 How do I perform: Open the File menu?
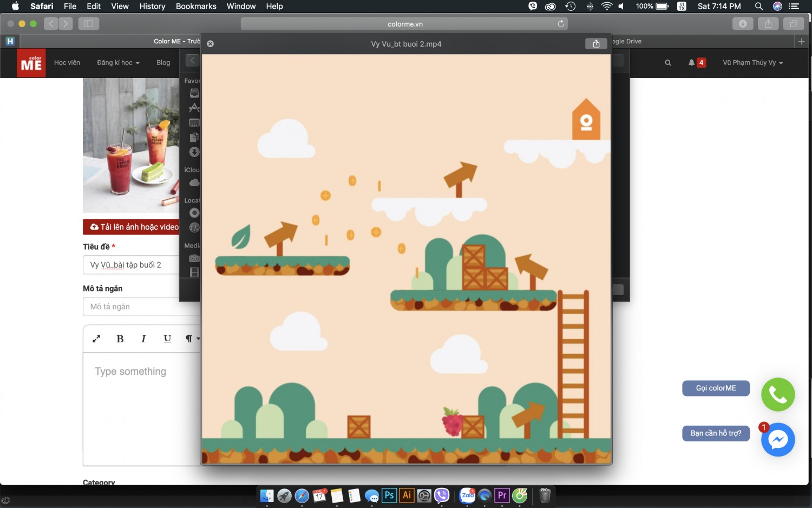click(x=70, y=6)
